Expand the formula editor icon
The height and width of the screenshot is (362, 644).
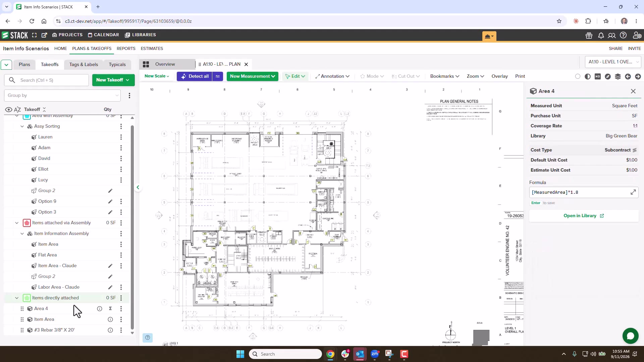click(x=633, y=192)
